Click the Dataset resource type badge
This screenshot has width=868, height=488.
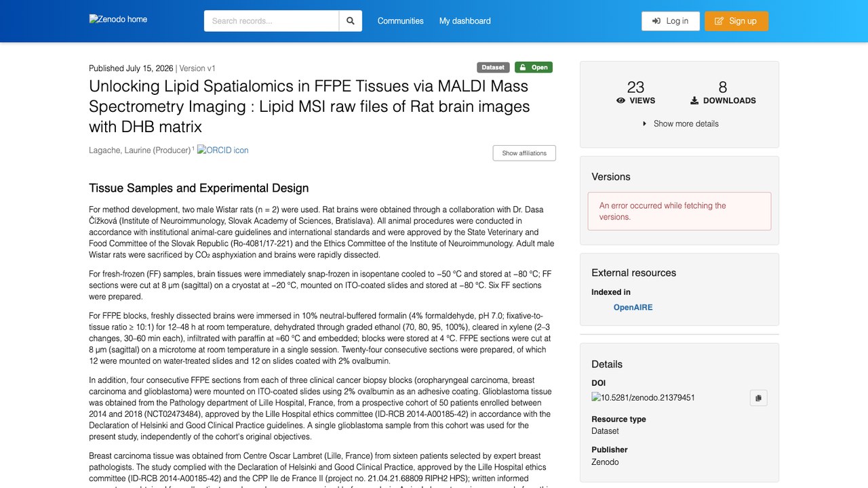point(493,67)
